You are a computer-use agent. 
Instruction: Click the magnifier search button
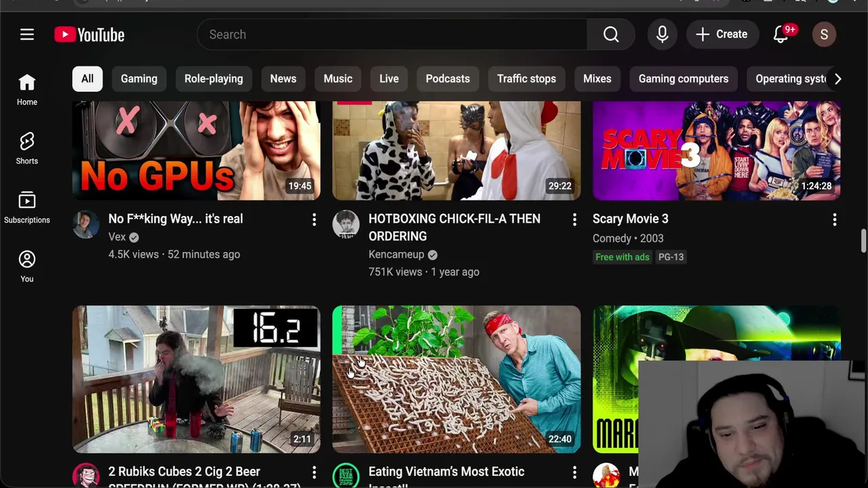pos(611,35)
